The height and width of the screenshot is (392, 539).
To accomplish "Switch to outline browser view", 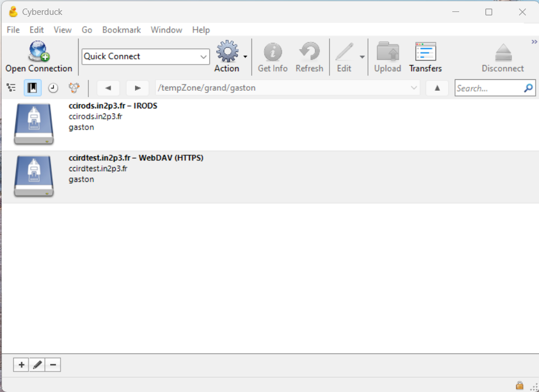I will click(x=11, y=88).
